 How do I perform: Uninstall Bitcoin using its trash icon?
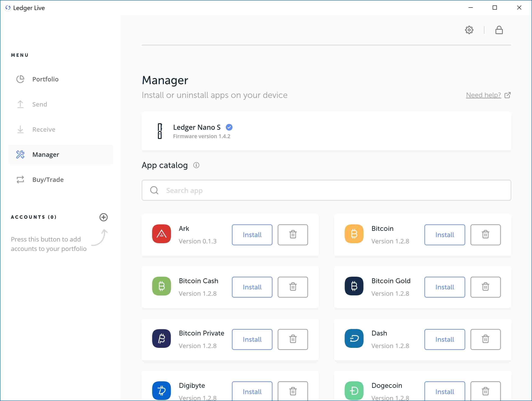tap(486, 235)
